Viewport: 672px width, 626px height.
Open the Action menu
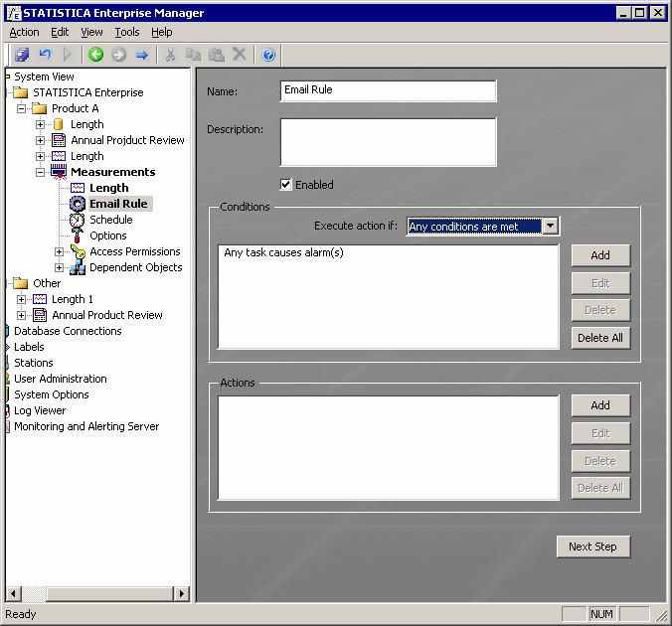[x=24, y=32]
